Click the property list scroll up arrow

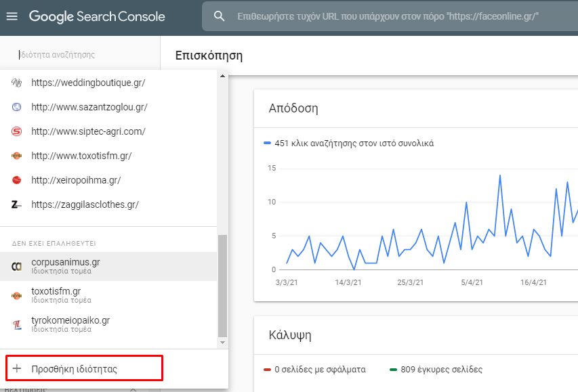(x=222, y=76)
